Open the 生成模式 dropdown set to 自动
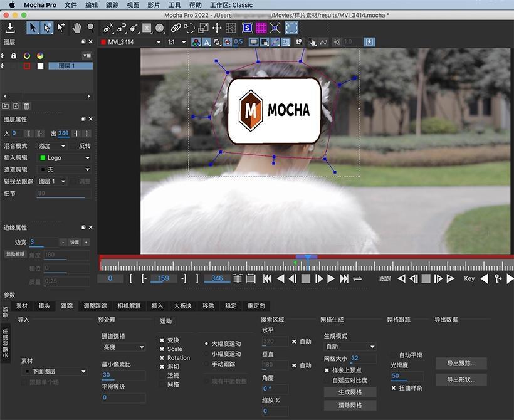 click(349, 345)
